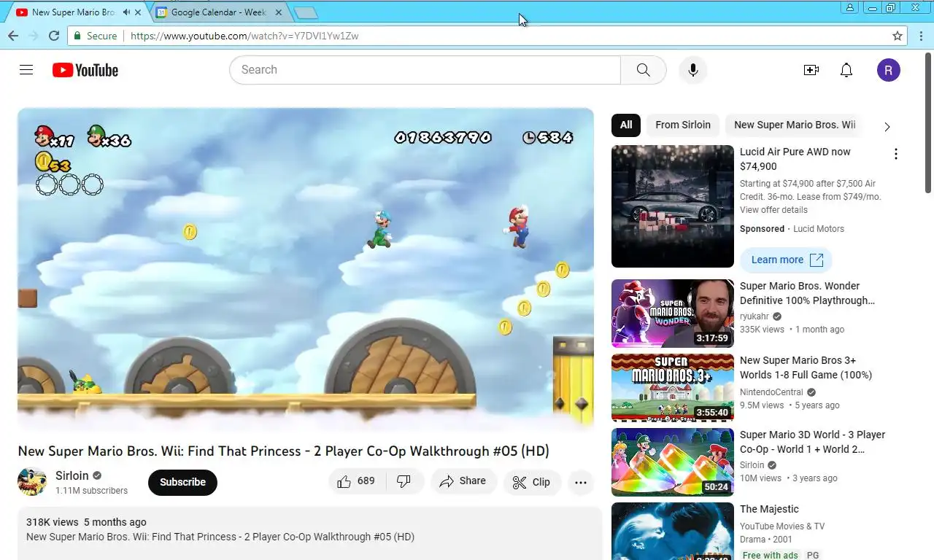
Task: Open Sirloin channel avatar
Action: pos(32,482)
